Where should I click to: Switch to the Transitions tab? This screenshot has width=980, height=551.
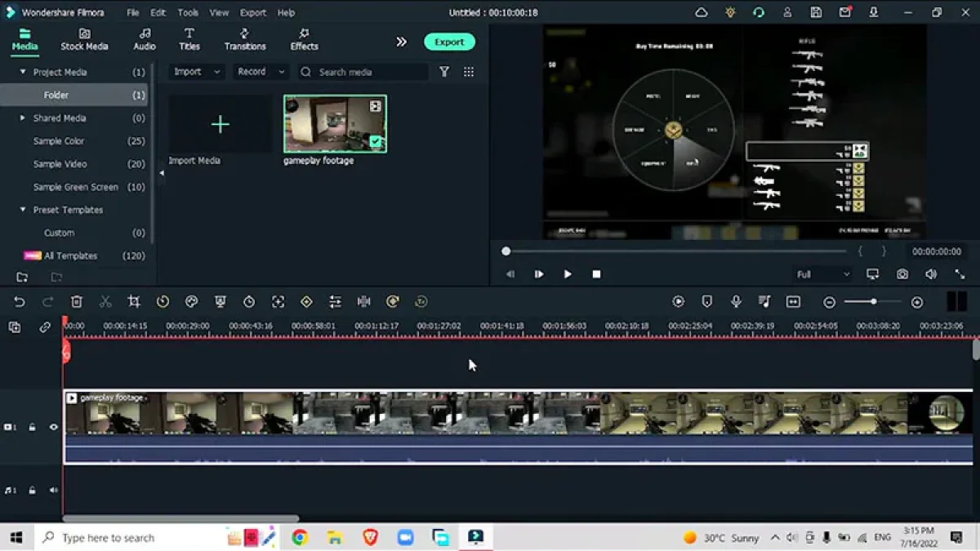[245, 39]
